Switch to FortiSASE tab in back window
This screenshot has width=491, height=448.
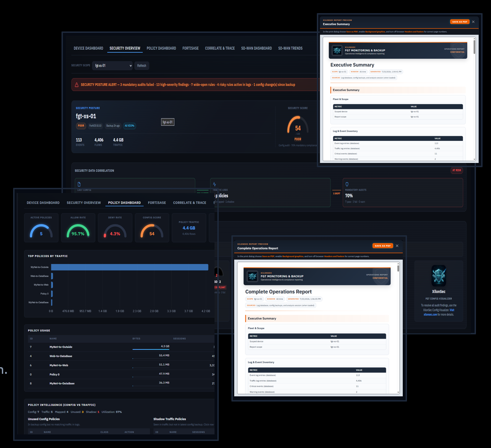[191, 48]
